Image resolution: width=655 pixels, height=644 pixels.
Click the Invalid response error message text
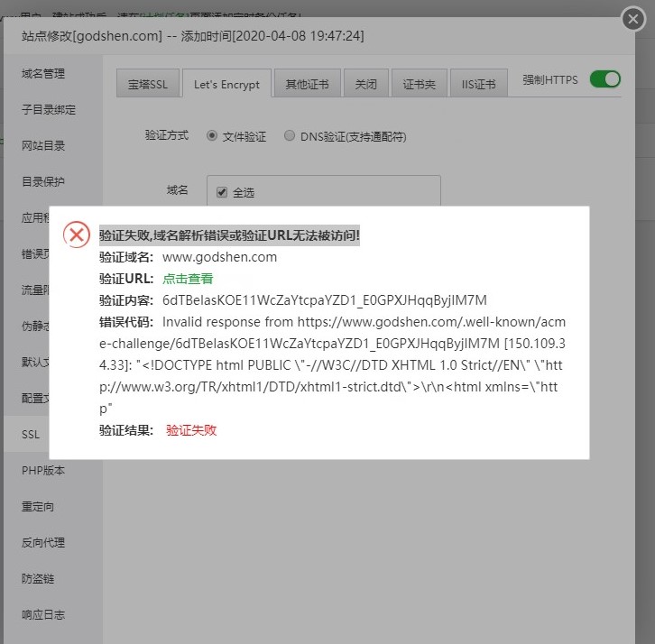coord(333,365)
